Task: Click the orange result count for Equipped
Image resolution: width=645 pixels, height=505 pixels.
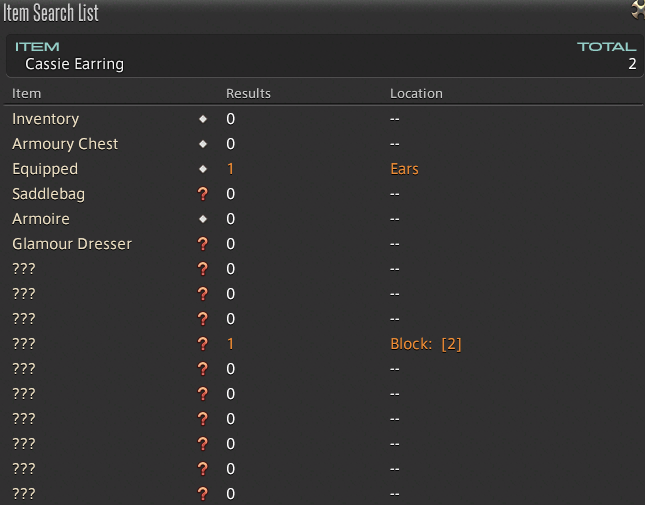Action: tap(230, 169)
